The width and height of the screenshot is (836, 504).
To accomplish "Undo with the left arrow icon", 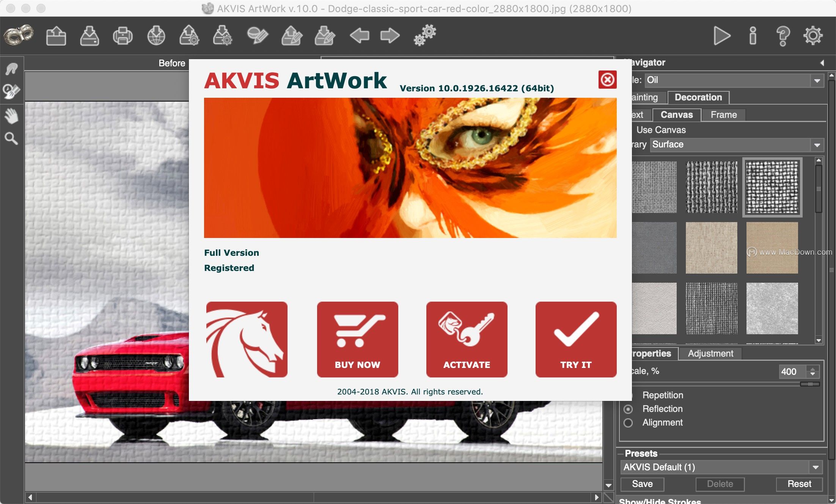I will pyautogui.click(x=359, y=36).
